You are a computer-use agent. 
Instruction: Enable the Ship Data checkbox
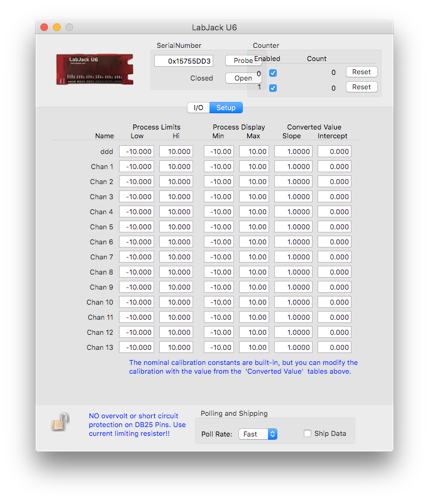(x=307, y=433)
